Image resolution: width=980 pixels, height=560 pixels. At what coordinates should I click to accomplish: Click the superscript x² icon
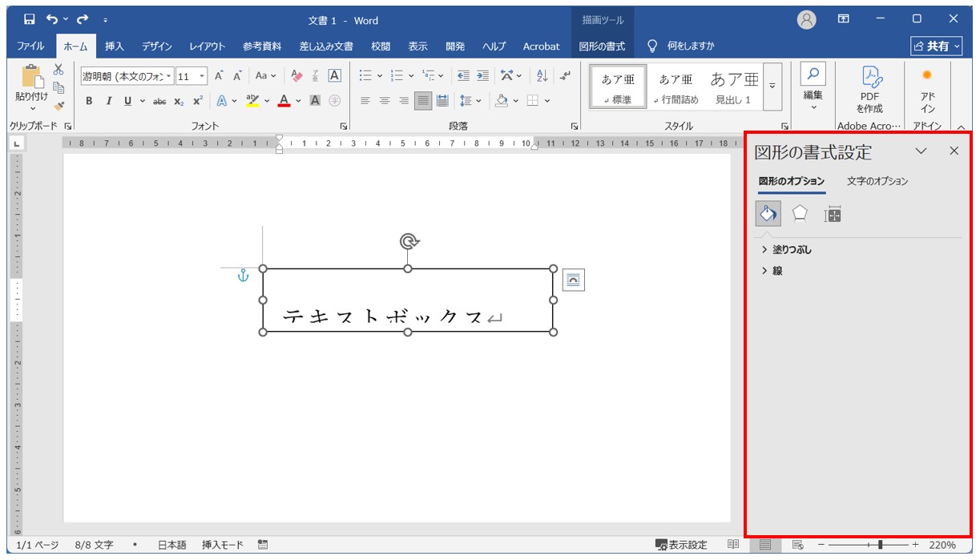tap(197, 101)
